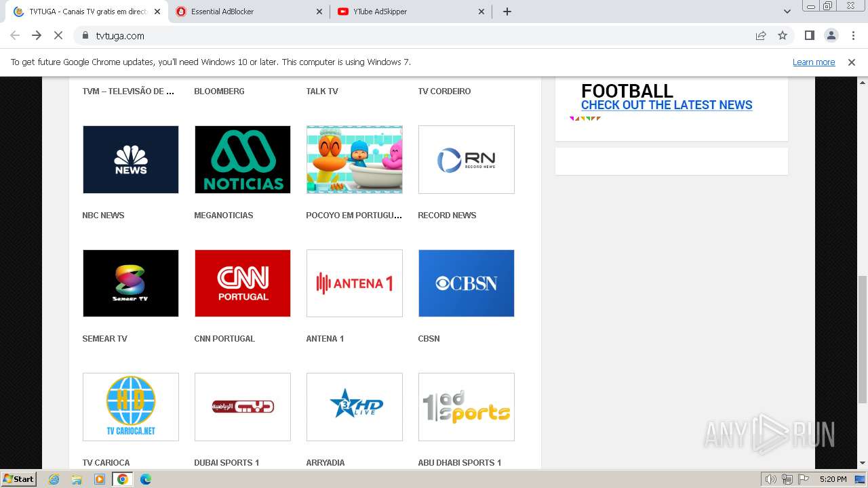Click the RECORD NEWS channel title
Viewport: 868px width, 488px height.
[447, 215]
